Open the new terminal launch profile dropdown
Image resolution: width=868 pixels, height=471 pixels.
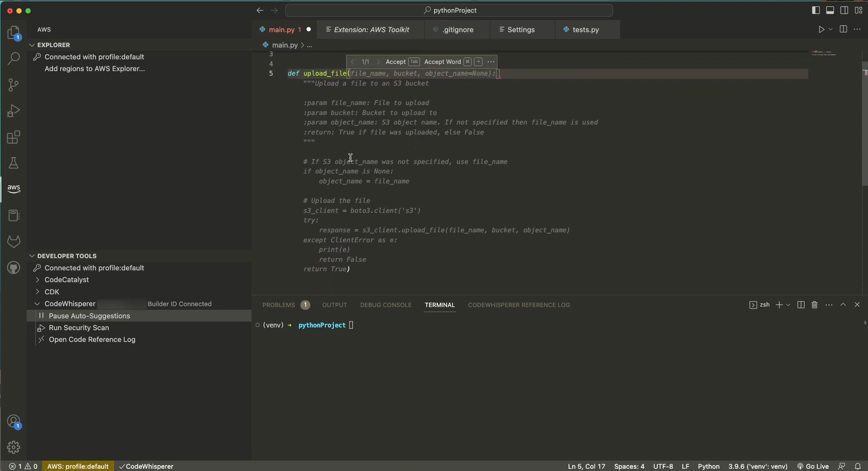click(x=789, y=305)
